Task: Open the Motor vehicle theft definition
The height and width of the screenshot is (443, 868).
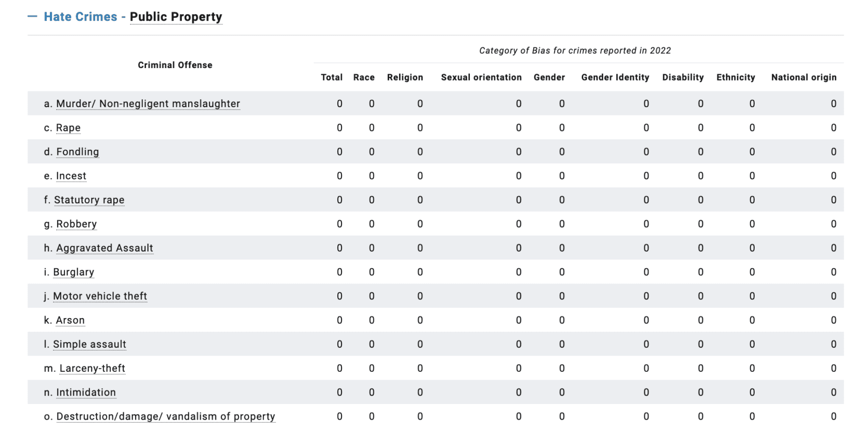Action: (100, 296)
